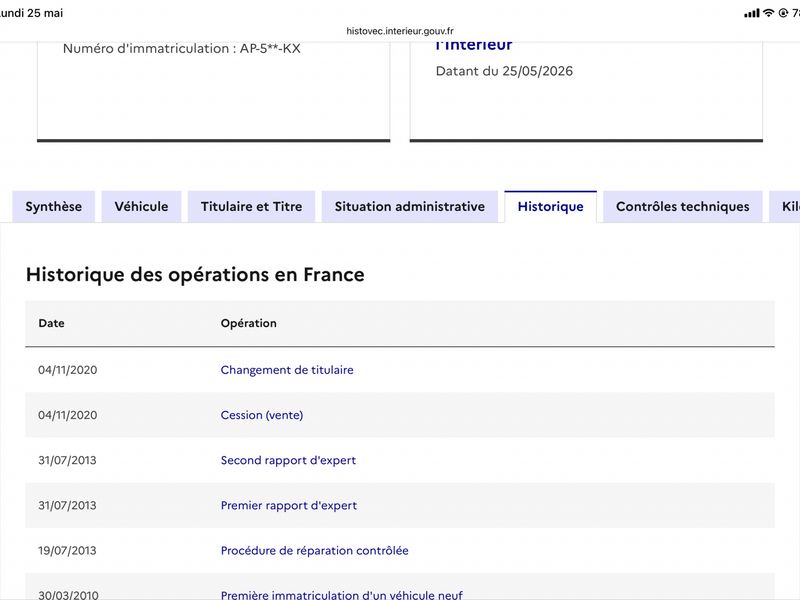Click the Date column header

click(x=52, y=323)
